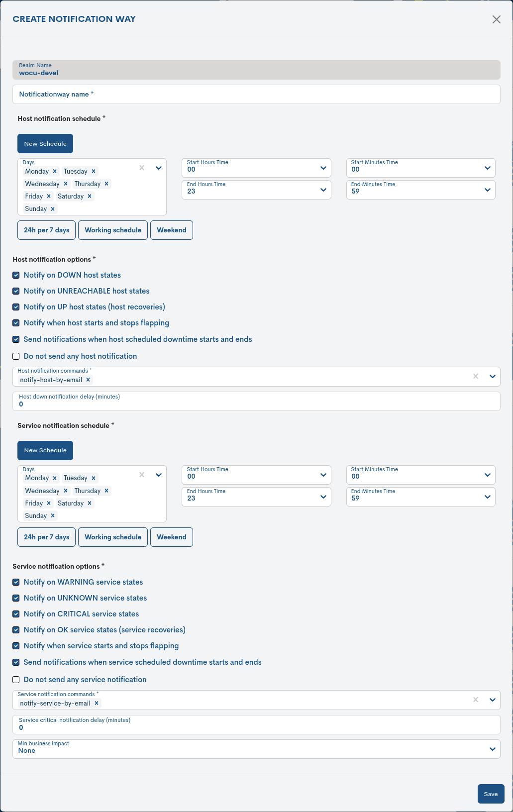Uncheck Notify on DOWN host states

click(x=16, y=275)
